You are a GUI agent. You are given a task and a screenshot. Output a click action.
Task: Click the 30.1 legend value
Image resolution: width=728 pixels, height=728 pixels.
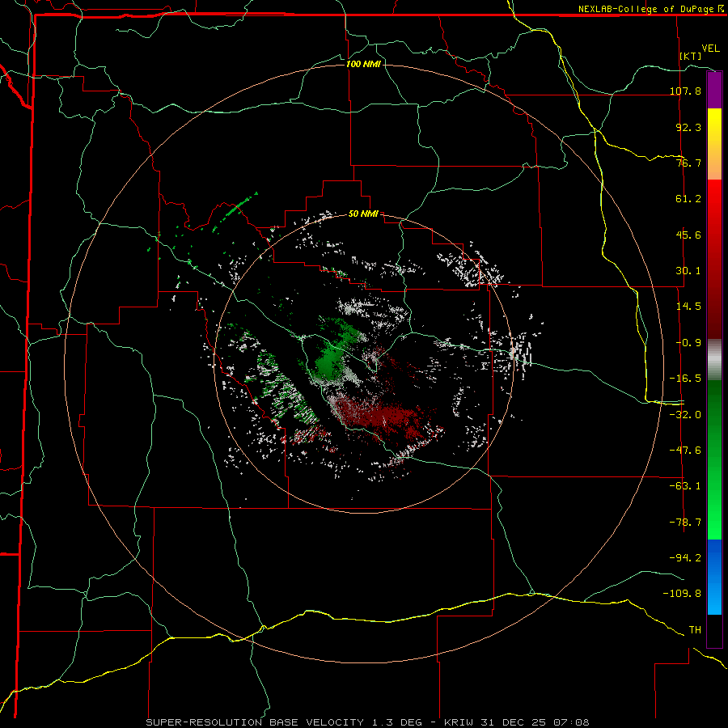pos(688,271)
